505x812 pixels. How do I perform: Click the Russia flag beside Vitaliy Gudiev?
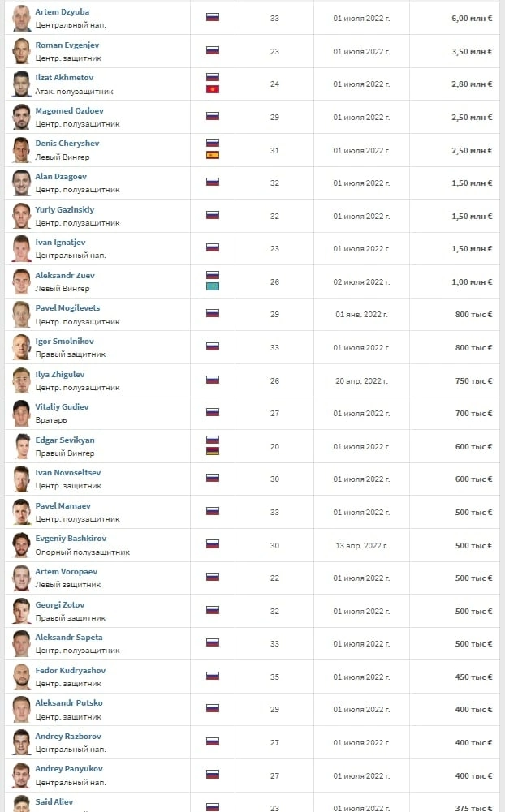point(213,412)
